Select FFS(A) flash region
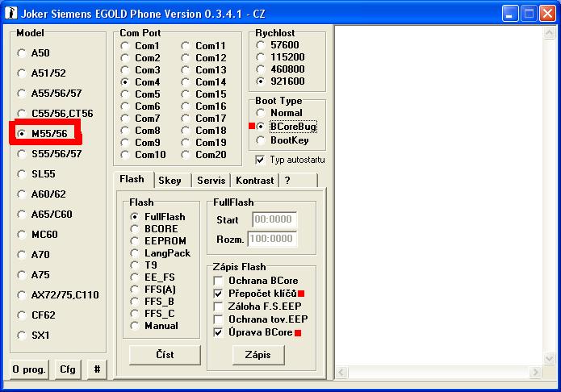This screenshot has width=561, height=392. pyautogui.click(x=135, y=290)
